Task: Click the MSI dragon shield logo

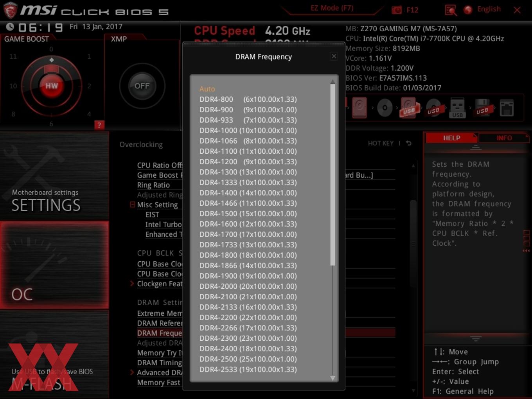Action: click(x=10, y=10)
